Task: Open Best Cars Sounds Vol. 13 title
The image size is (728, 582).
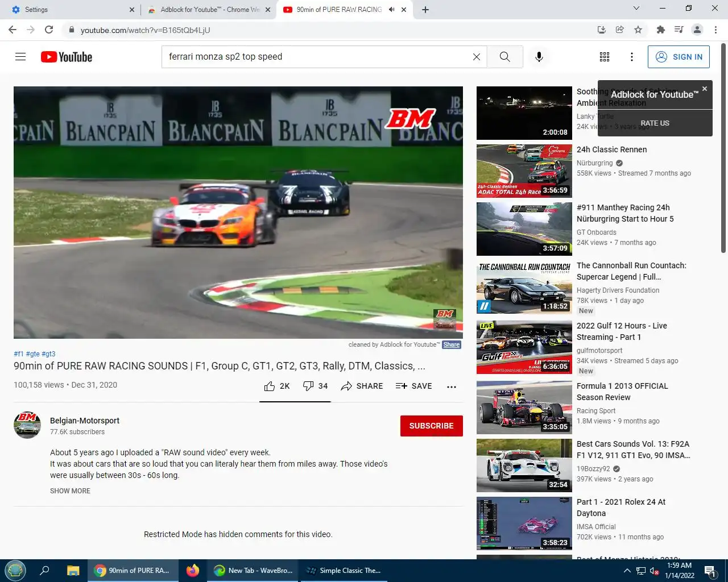Action: [x=633, y=450]
